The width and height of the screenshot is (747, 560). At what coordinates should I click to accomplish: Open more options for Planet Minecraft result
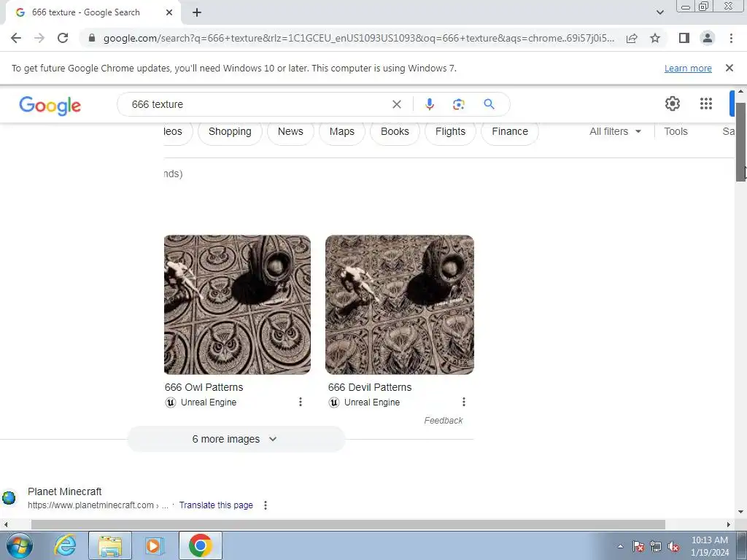(x=266, y=505)
